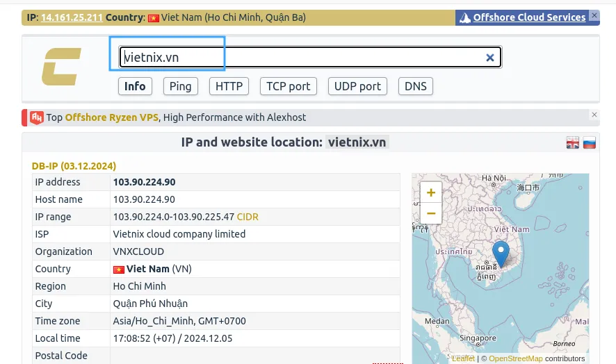
Task: Select the Ping check button
Action: 181,86
